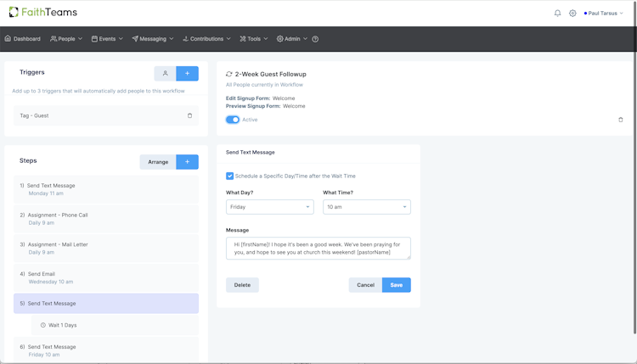Click the add person trigger icon
The width and height of the screenshot is (637, 364).
165,74
